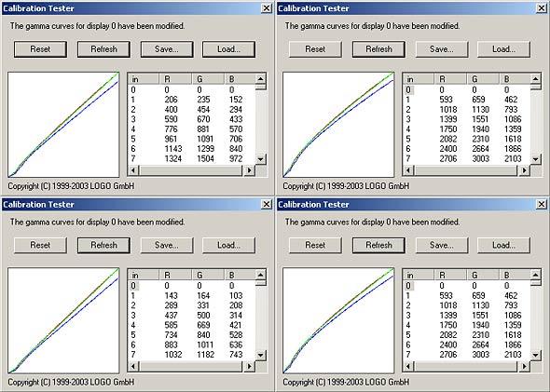The image size is (550, 392).
Task: Click the scroll-up arrow in the top-right window's table
Action: [536, 79]
